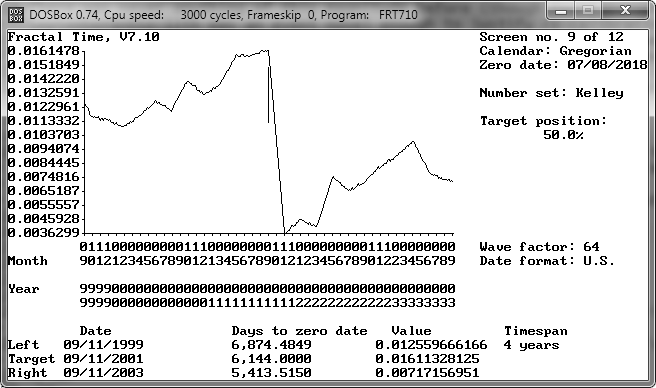Maximize the DOSBox window
The height and width of the screenshot is (388, 656).
(x=588, y=11)
